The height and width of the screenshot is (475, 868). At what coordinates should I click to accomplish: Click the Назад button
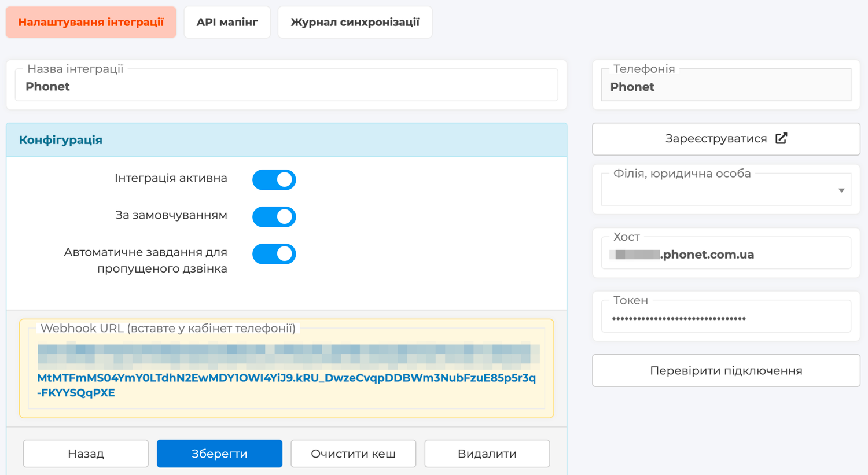pyautogui.click(x=86, y=454)
